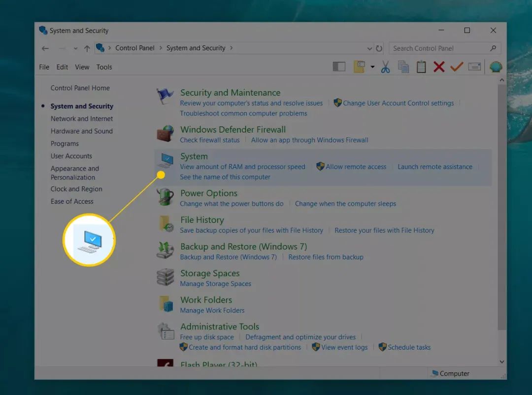Go to Control Panel Home
This screenshot has height=395, width=532.
coord(80,88)
